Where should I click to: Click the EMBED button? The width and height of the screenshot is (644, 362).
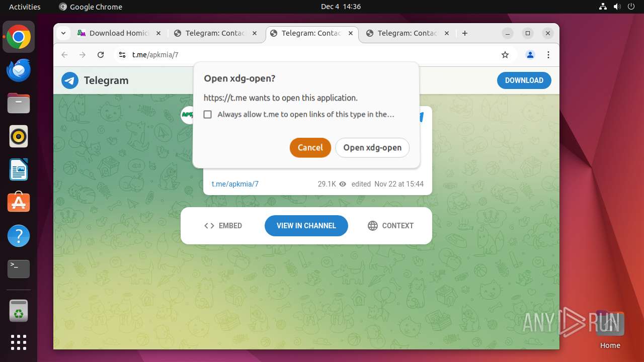(223, 226)
